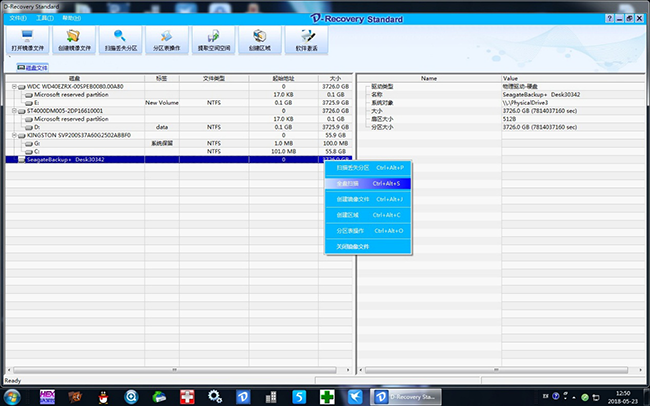Viewport: 650px width, 406px height.
Task: Click the Name column header in properties panel
Action: (429, 78)
